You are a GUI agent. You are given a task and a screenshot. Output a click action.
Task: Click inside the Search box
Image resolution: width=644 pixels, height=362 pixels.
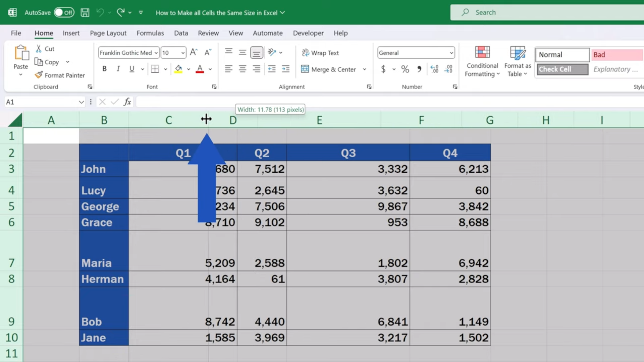click(537, 12)
